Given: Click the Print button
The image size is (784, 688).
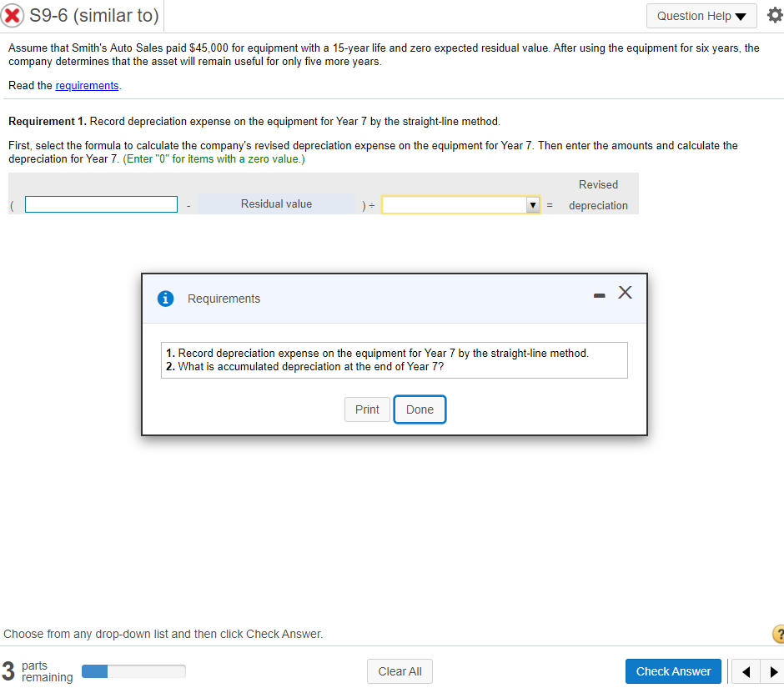Looking at the screenshot, I should (x=367, y=409).
